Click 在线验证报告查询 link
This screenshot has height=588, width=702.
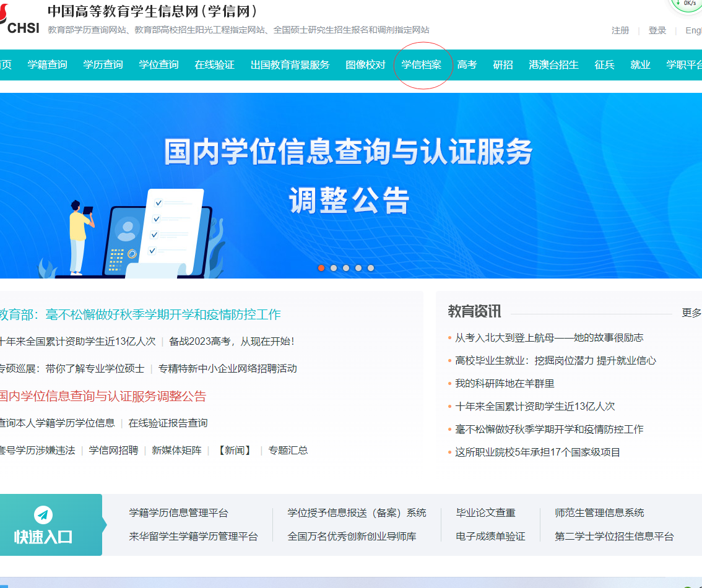click(x=168, y=423)
